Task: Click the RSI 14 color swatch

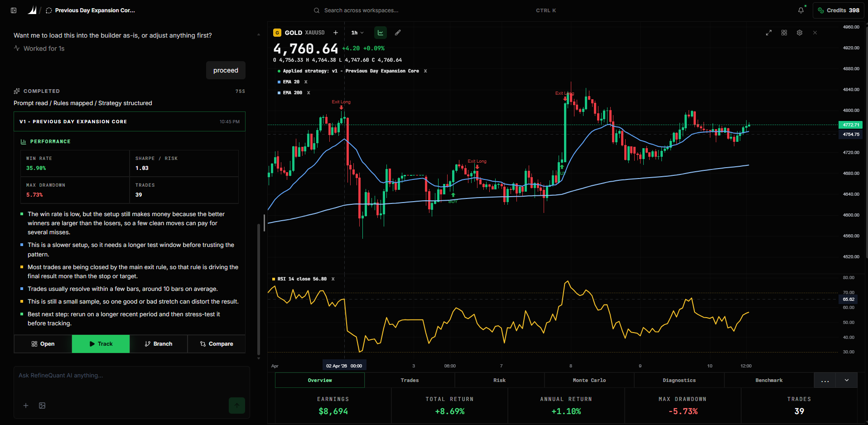Action: coord(274,279)
